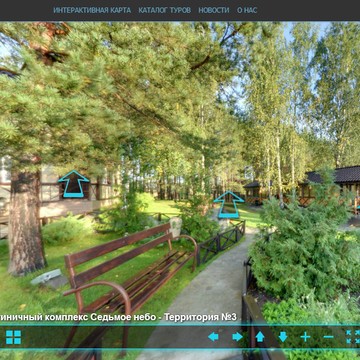Open the thumbnail grid icon
The image size is (360, 360).
(13, 337)
